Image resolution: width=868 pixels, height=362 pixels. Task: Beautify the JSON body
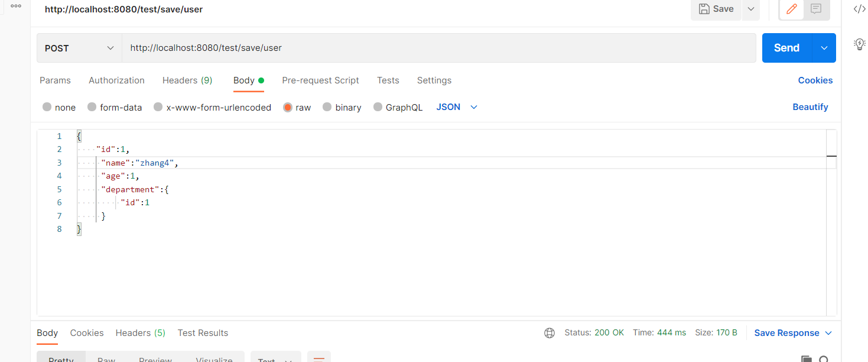point(810,107)
